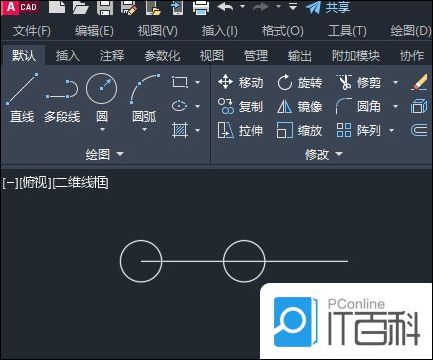
Task: Switch to the 插入 ribbon tab
Action: 68,56
